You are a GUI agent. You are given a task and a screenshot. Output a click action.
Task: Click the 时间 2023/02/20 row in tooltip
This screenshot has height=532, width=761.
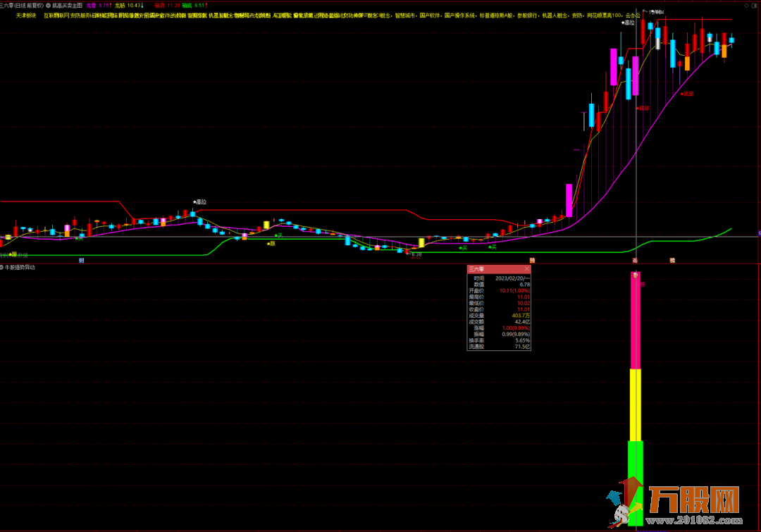tap(499, 278)
